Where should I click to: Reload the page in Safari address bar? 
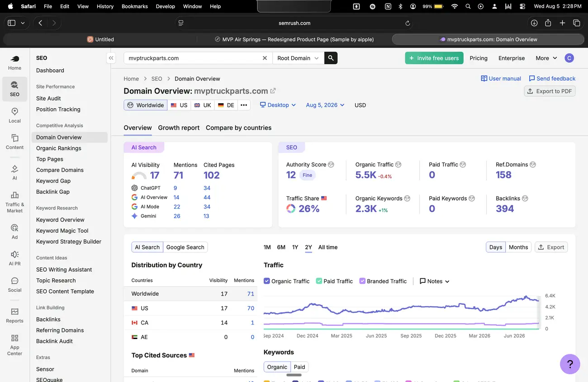407,23
